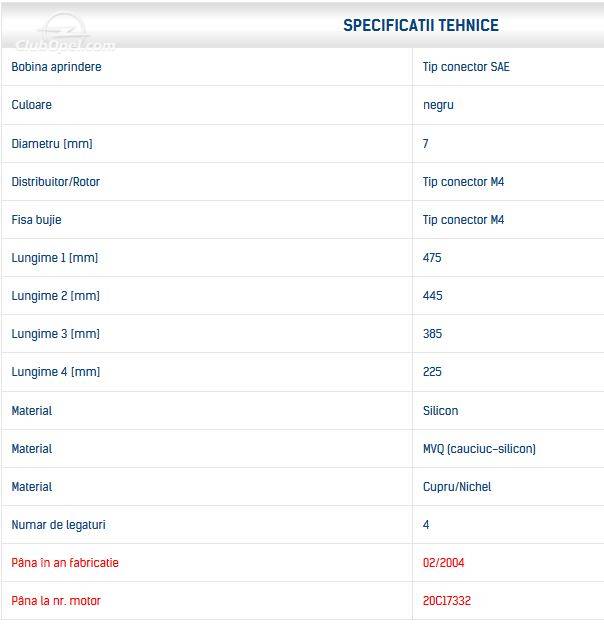Viewport: 604px width, 640px height.
Task: Click the Silicon material value
Action: click(x=440, y=411)
